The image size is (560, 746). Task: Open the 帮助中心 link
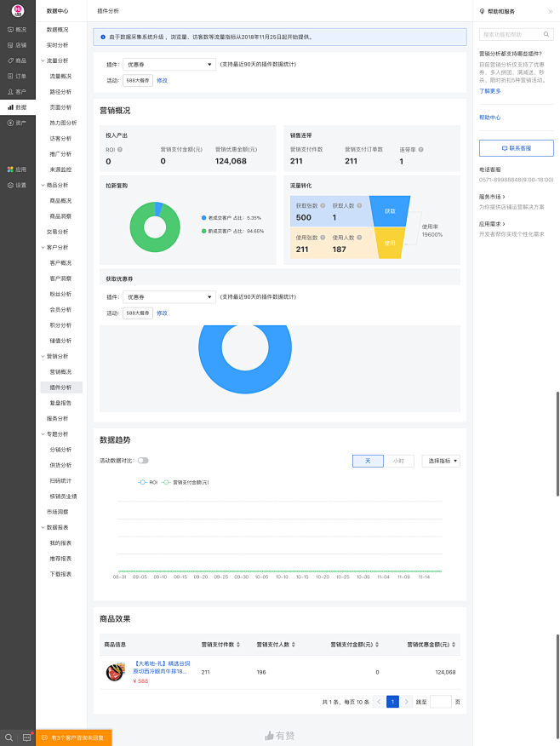point(489,118)
